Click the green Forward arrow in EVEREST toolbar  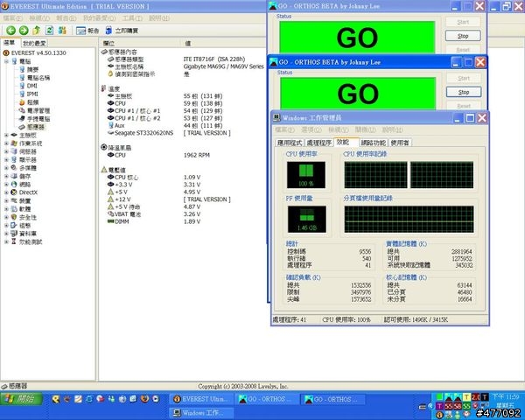point(24,31)
